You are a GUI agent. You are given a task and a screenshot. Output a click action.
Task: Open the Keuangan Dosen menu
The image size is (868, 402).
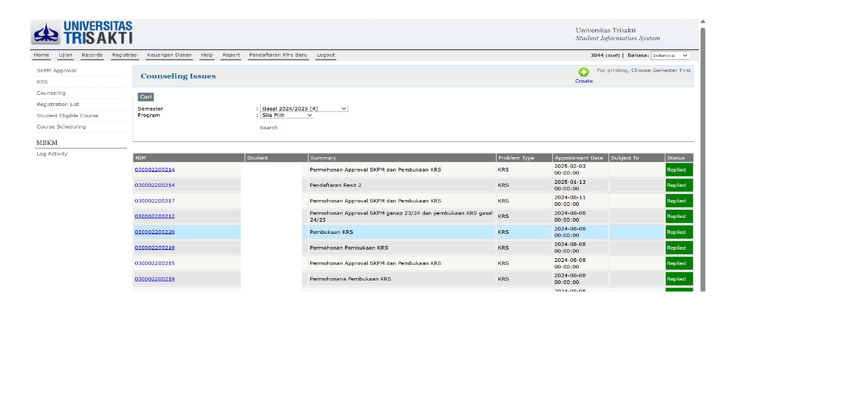(x=169, y=55)
